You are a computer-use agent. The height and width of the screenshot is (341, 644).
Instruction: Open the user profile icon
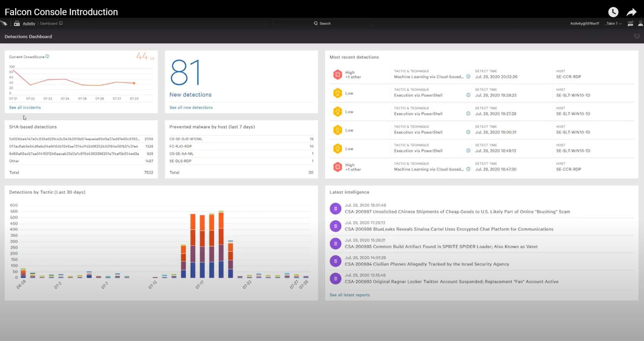click(x=640, y=24)
